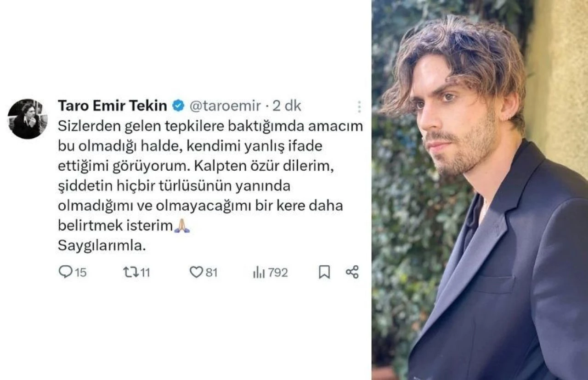Screen dimensions: 588x380
Task: Open view analytics bar chart icon
Action: 259,273
